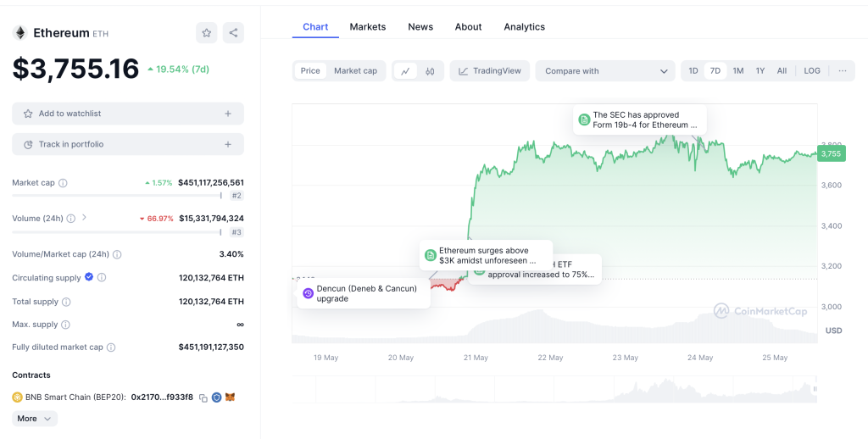The image size is (868, 439).
Task: Click the 21 May date label
Action: pos(476,358)
